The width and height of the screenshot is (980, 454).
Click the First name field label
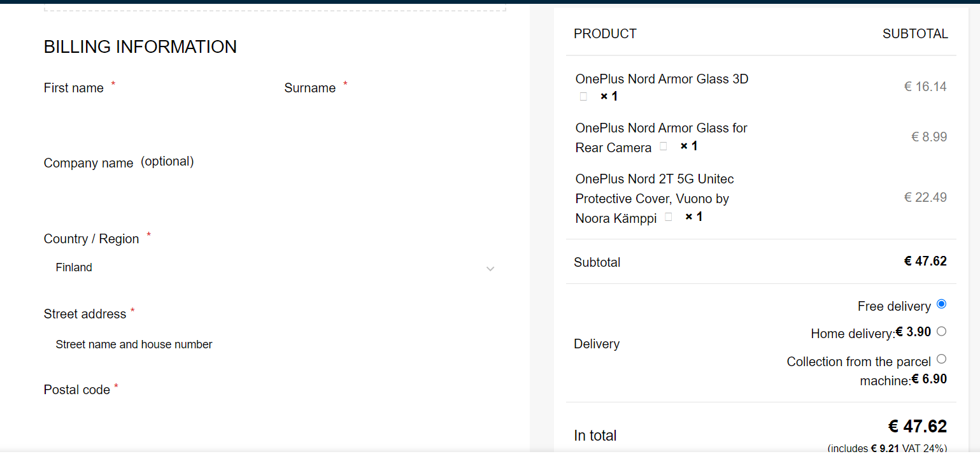coord(74,89)
